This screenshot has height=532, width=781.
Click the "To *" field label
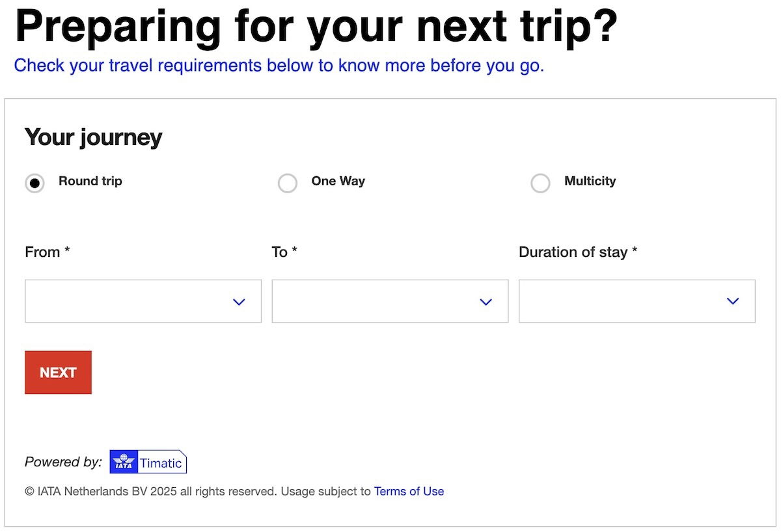[284, 252]
